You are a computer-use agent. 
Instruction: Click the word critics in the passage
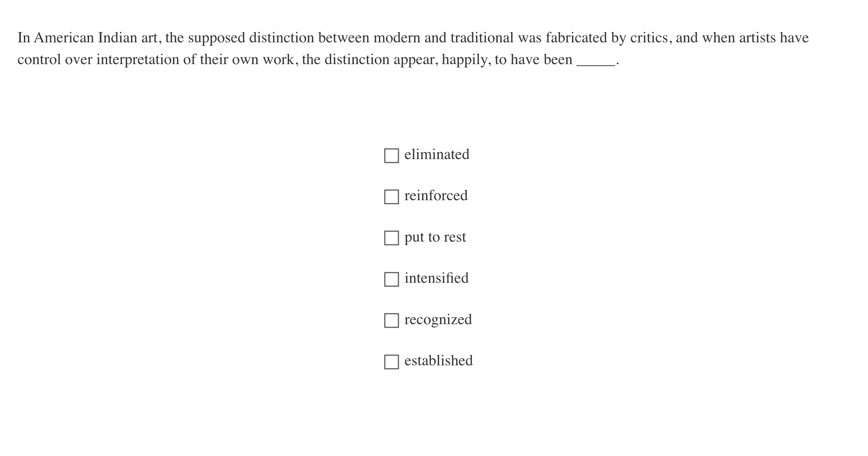pyautogui.click(x=649, y=38)
